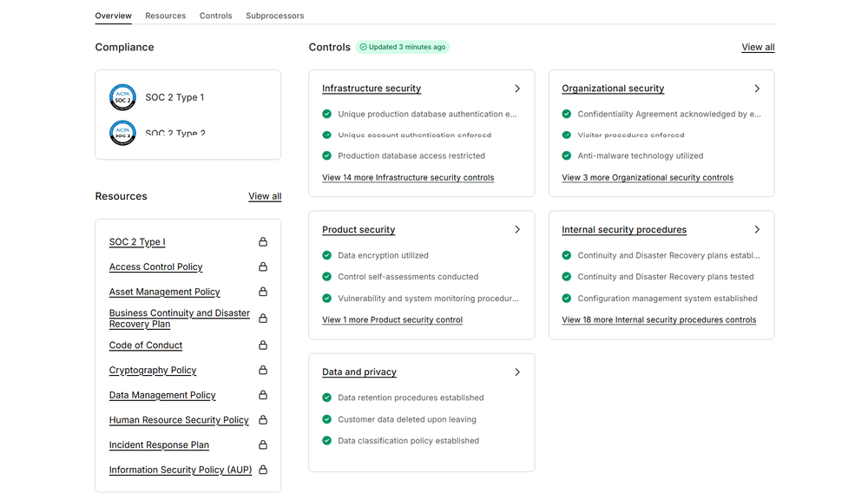
Task: Click lock icon next to SOC 2 Type I
Action: [x=263, y=242]
